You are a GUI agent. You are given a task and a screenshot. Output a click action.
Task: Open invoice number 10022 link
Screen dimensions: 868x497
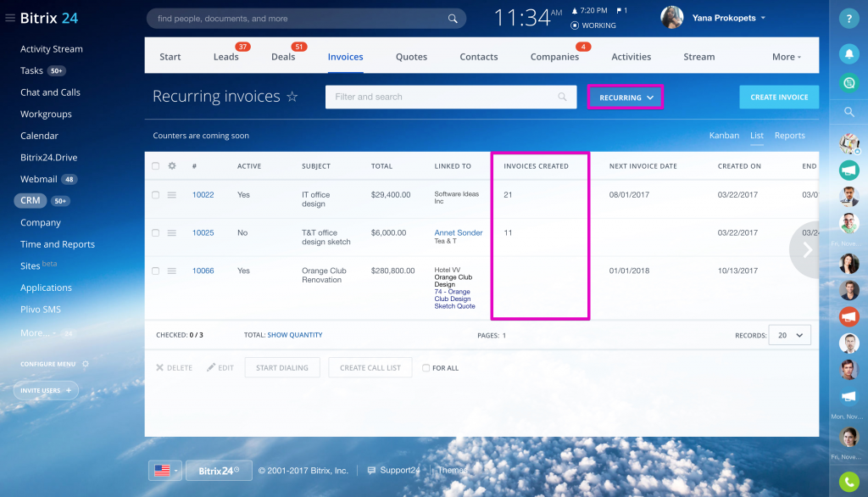pyautogui.click(x=203, y=195)
